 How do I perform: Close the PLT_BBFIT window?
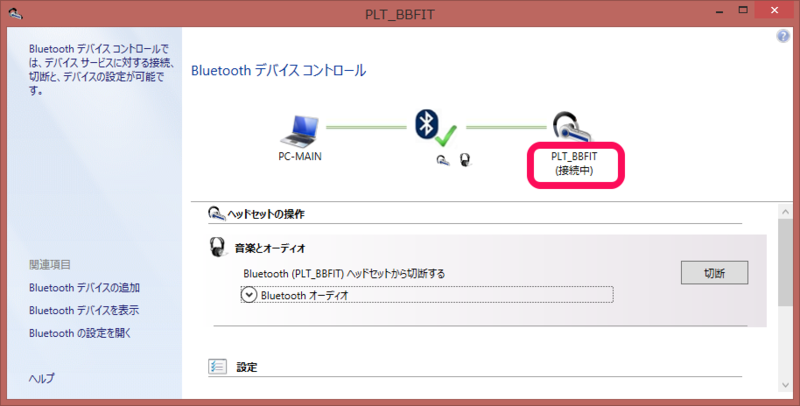pyautogui.click(x=774, y=10)
